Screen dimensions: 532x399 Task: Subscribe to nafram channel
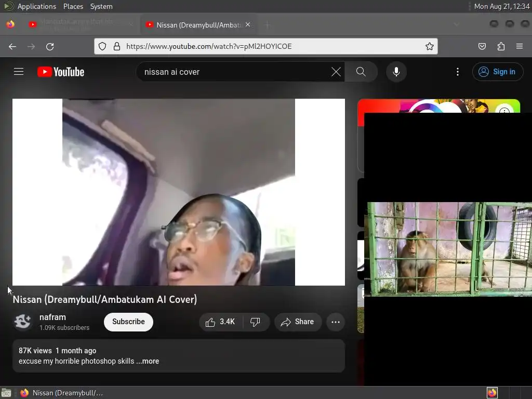pyautogui.click(x=128, y=322)
